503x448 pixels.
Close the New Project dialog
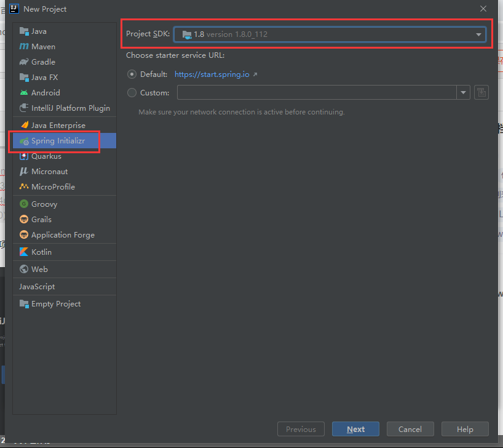tap(483, 9)
